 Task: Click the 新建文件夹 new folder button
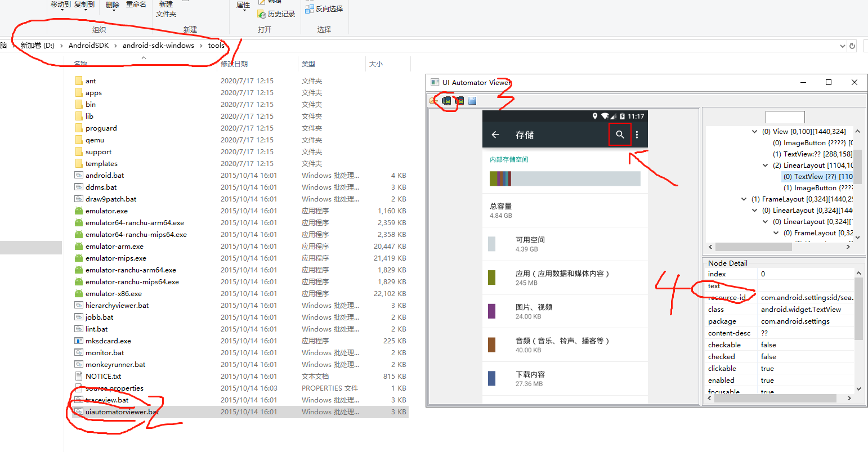click(x=166, y=9)
